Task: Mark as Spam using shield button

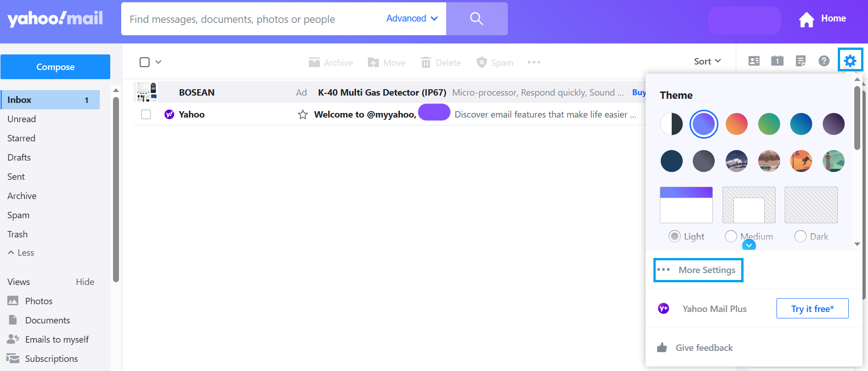Action: click(x=495, y=63)
